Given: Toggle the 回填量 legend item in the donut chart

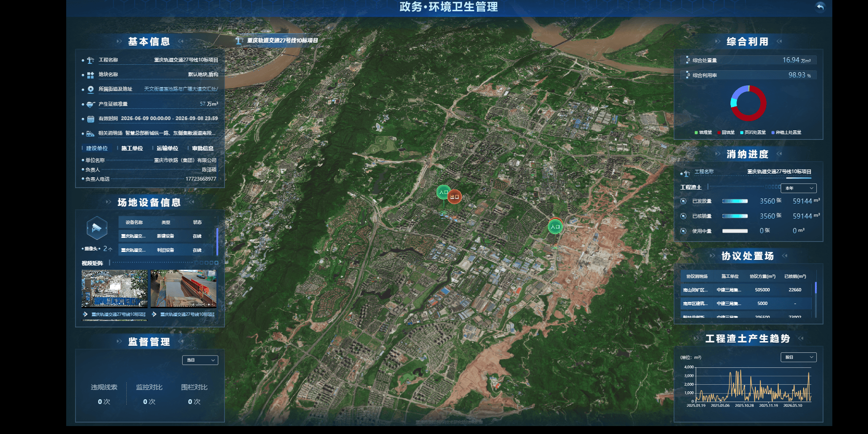Looking at the screenshot, I should [726, 132].
